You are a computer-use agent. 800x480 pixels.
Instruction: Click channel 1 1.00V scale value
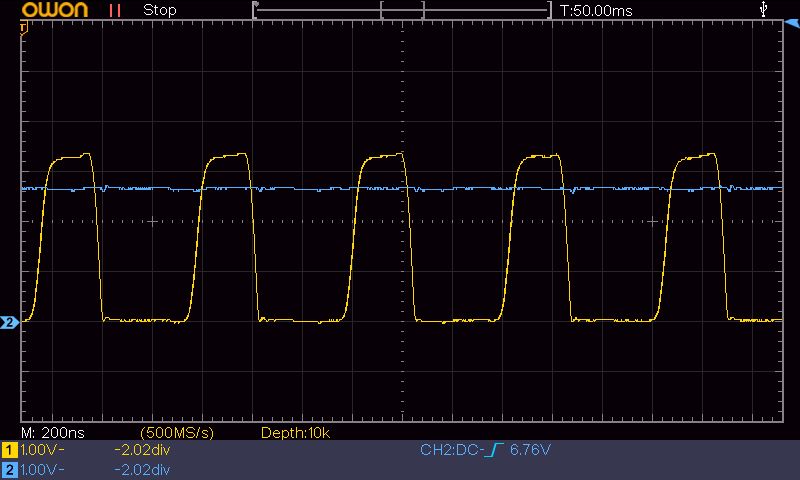point(42,450)
